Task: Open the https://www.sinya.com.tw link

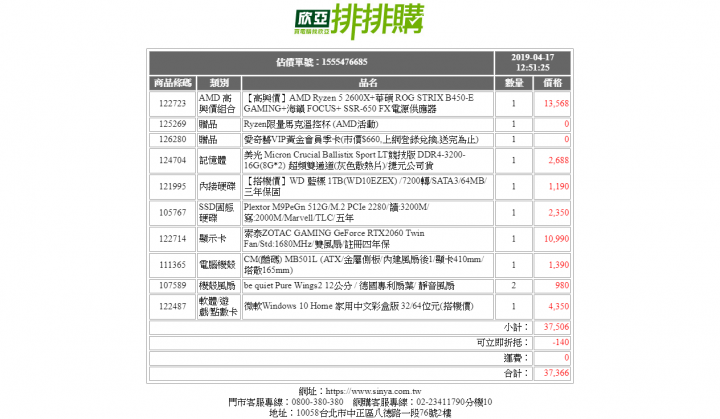Action: click(373, 391)
